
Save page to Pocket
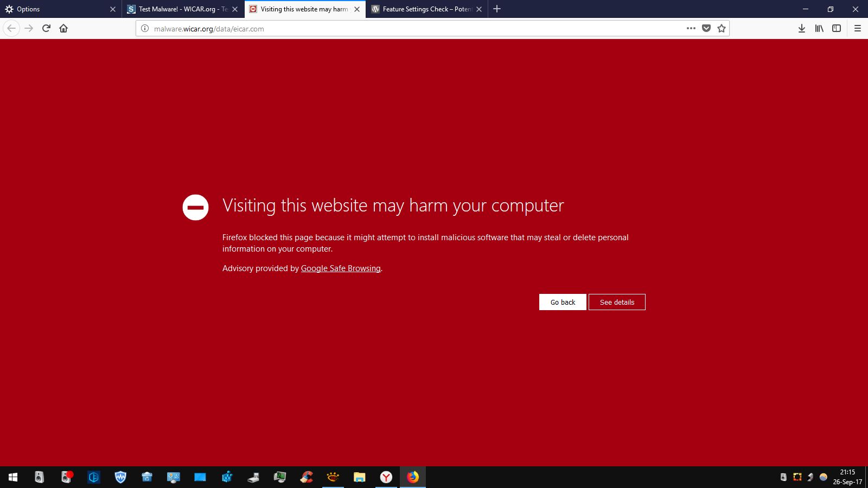pyautogui.click(x=706, y=28)
